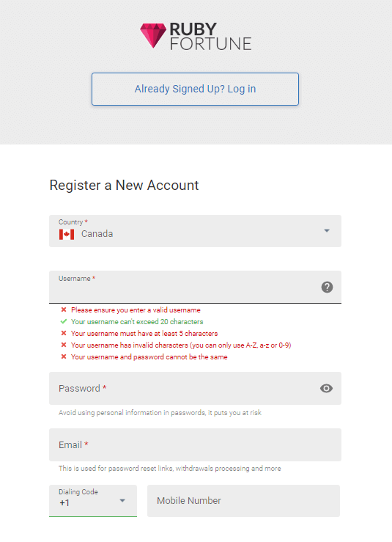Open the Dialing Code dropdown arrow
This screenshot has width=392, height=542.
point(122,500)
